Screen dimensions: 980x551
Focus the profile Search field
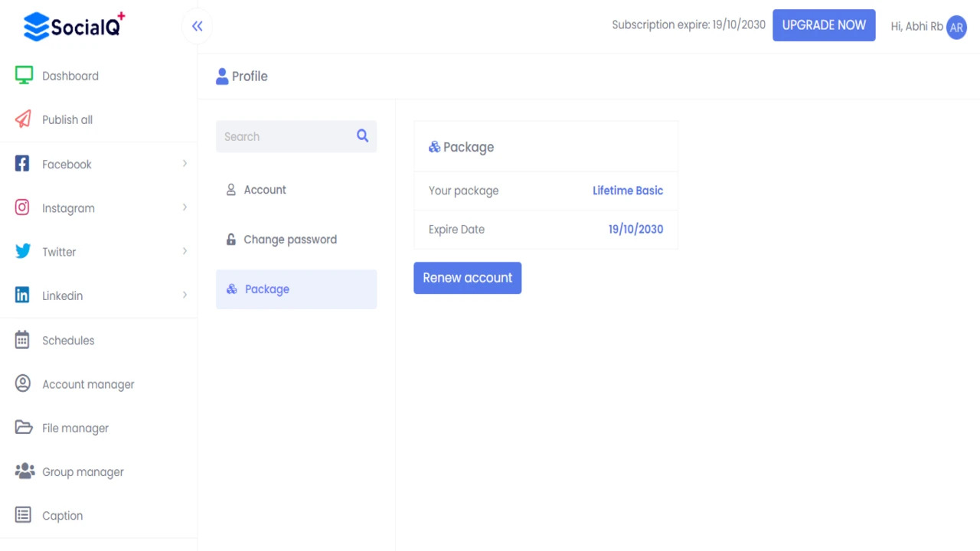(x=285, y=137)
